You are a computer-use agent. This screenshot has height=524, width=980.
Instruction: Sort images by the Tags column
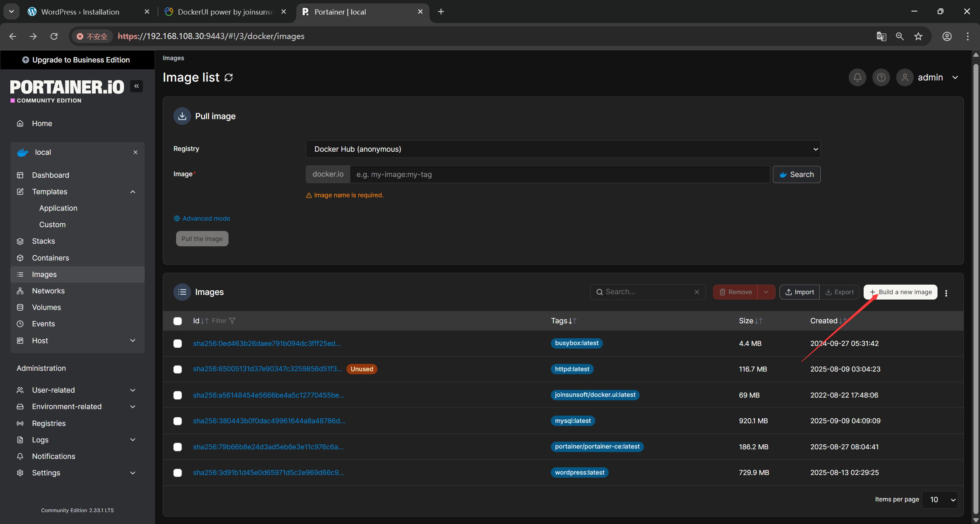coord(563,321)
